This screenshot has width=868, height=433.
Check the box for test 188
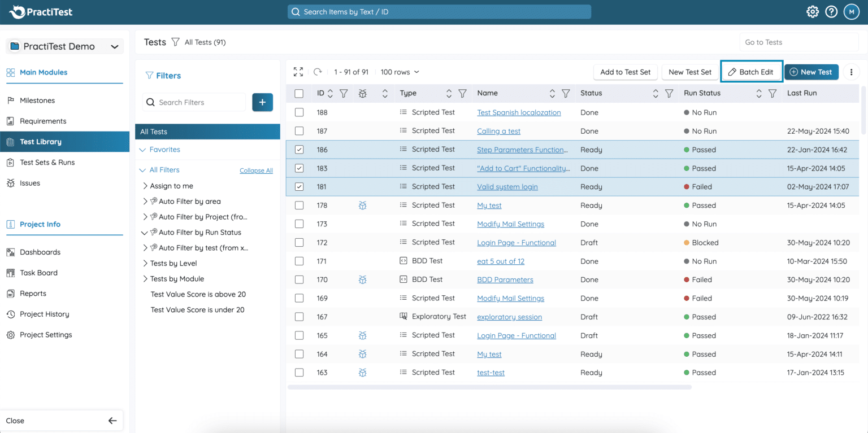pyautogui.click(x=300, y=112)
